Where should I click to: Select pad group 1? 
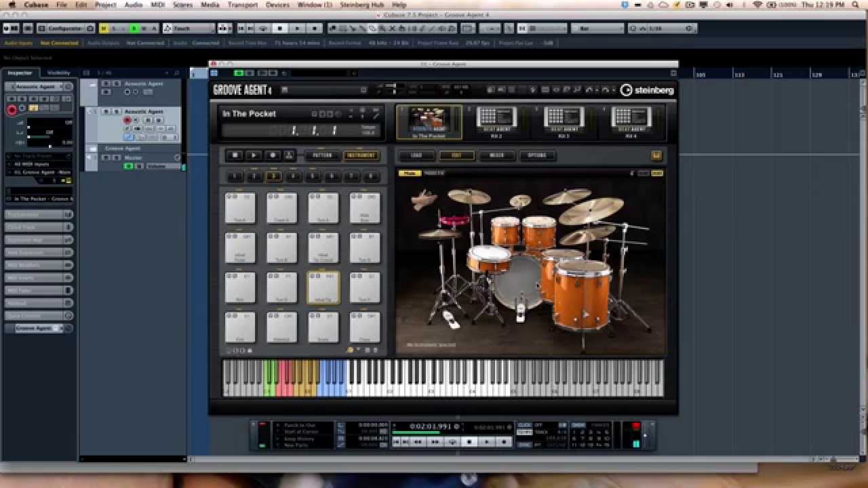pyautogui.click(x=234, y=177)
